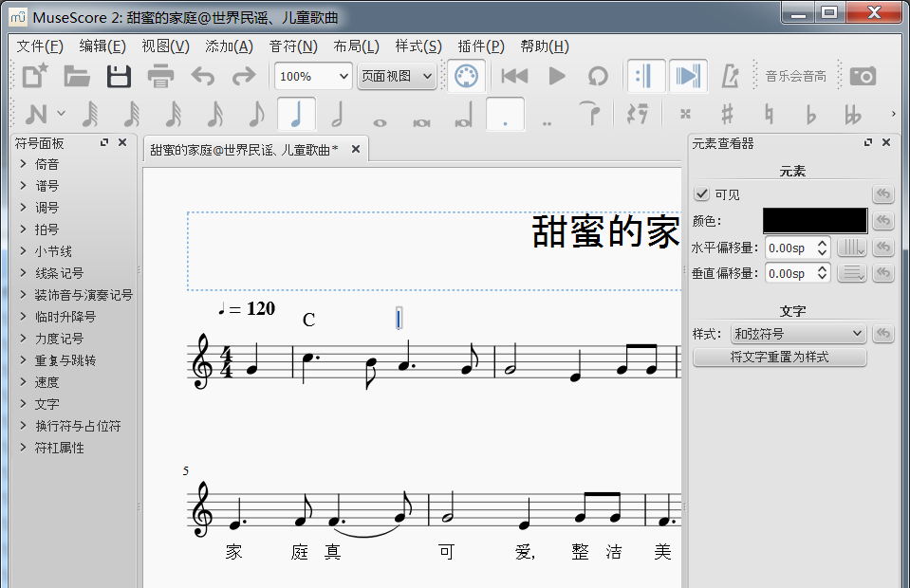Toggle the metronome icon
This screenshot has height=588, width=910.
click(x=731, y=76)
